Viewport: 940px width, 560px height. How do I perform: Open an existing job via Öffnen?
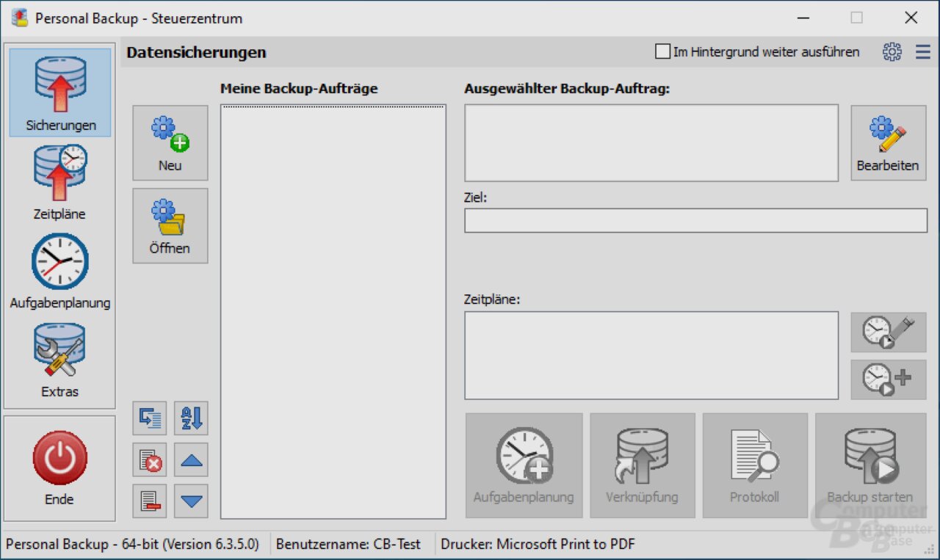tap(170, 225)
